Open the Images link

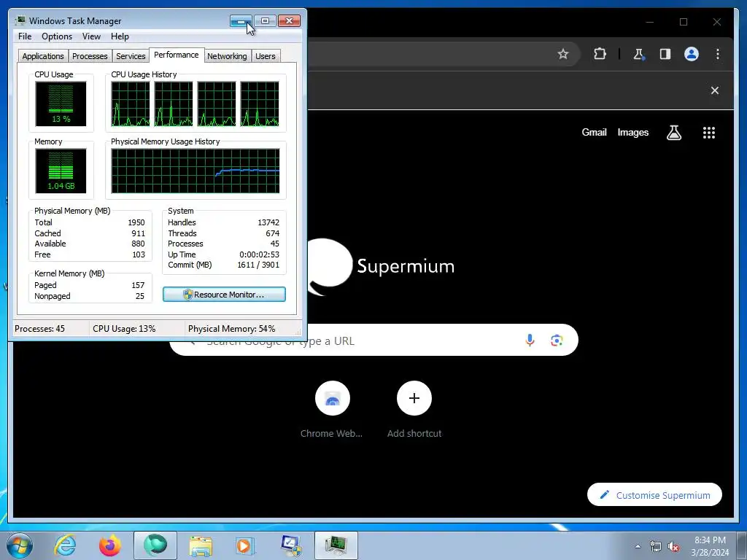point(632,133)
